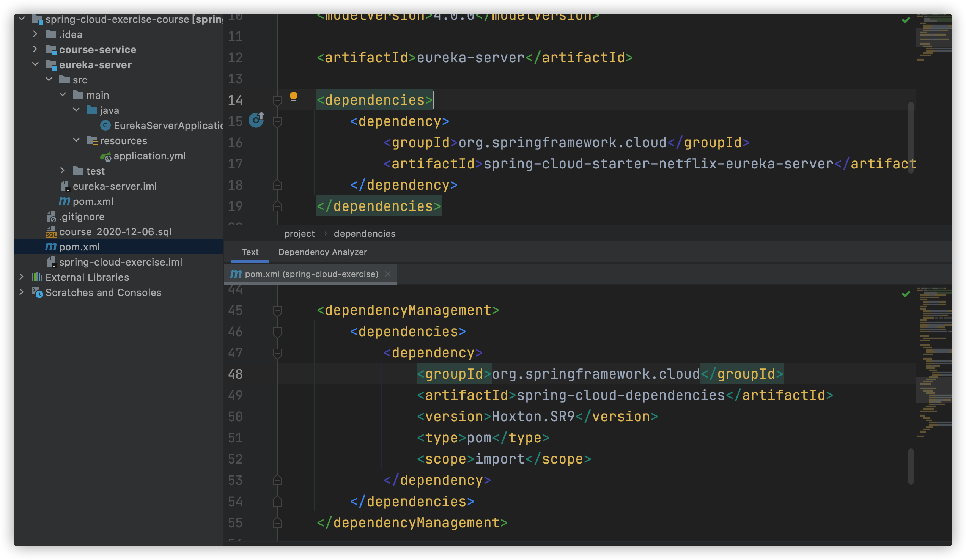Select spring-cloud-exercise.iml file

[x=120, y=262]
